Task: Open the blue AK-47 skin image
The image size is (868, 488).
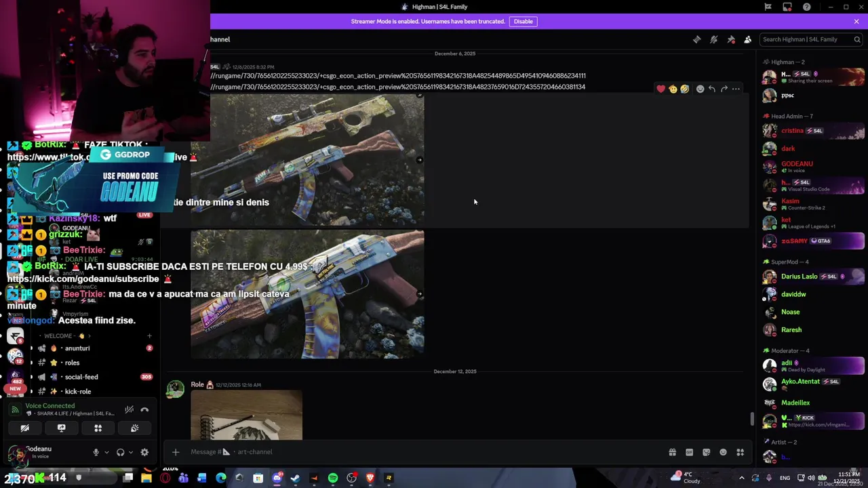Action: point(307,293)
